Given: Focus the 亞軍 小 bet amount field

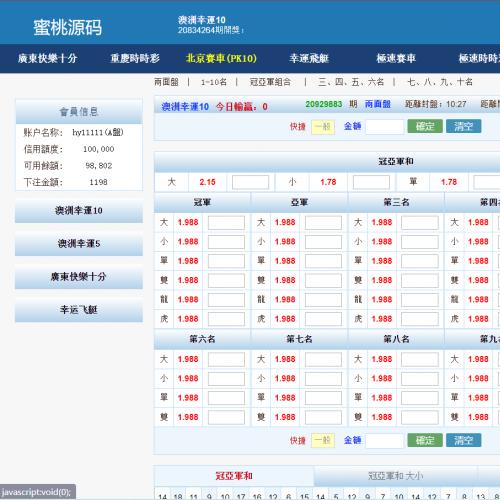Looking at the screenshot, I should (x=323, y=242).
